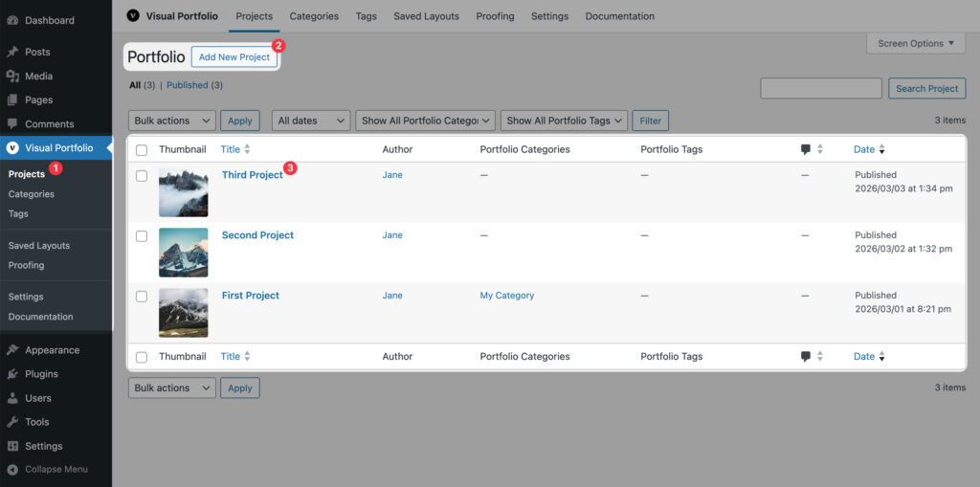Toggle the select-all checkbox in table header
The height and width of the screenshot is (487, 980).
(x=142, y=150)
